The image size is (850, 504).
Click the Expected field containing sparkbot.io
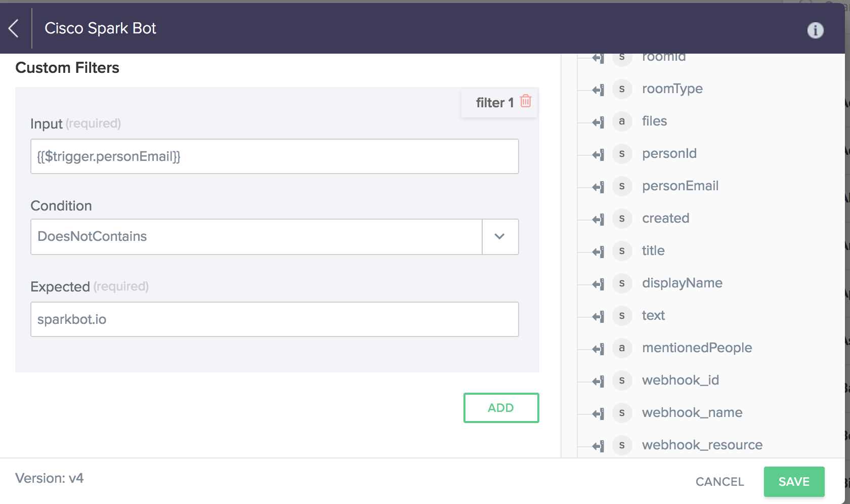[x=275, y=319]
